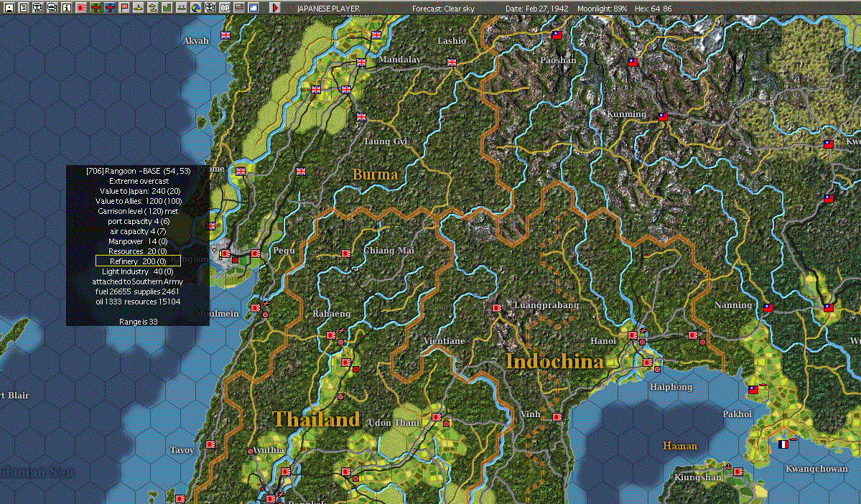
Task: Click the rising sun Japanese flag toolbar icon
Action: coord(81,8)
